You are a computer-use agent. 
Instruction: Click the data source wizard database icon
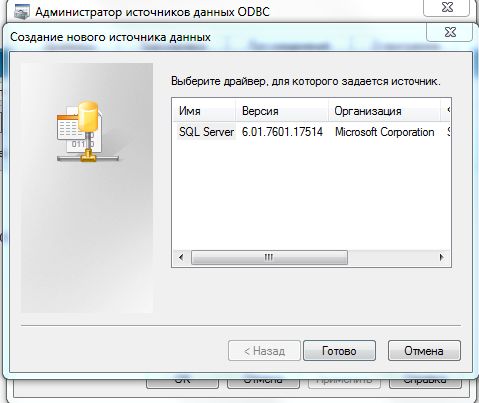click(87, 132)
